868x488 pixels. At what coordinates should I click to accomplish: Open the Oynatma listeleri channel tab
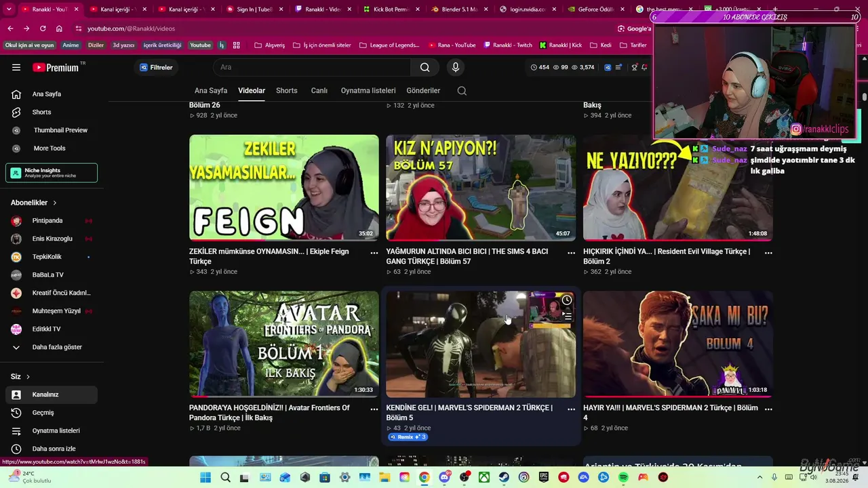pyautogui.click(x=368, y=91)
